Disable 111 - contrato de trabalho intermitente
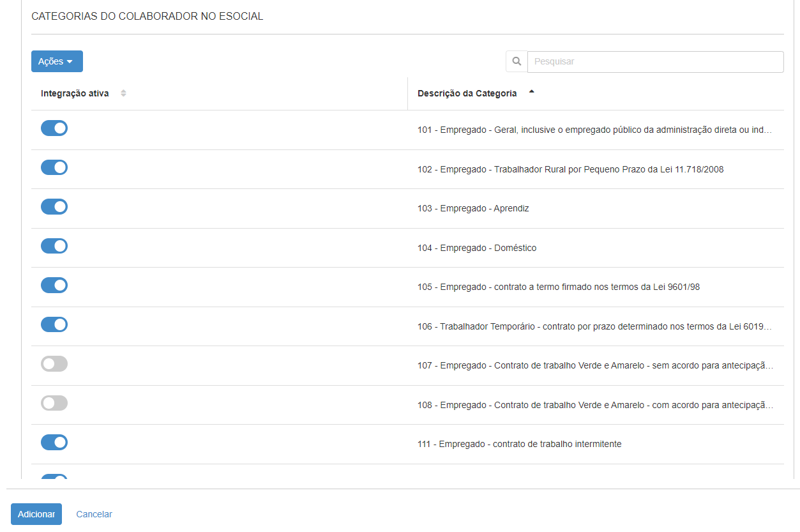The width and height of the screenshot is (800, 532). (54, 442)
